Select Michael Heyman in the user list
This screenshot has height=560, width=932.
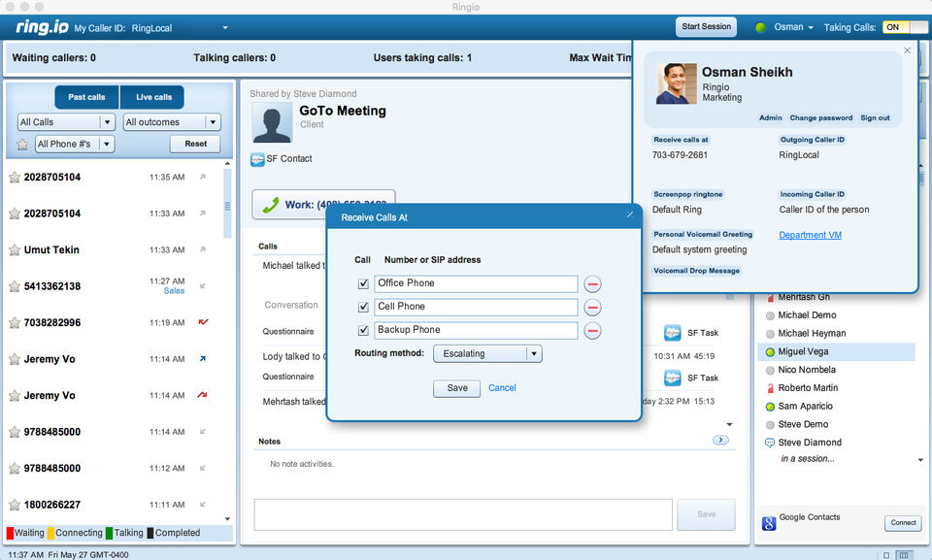812,334
